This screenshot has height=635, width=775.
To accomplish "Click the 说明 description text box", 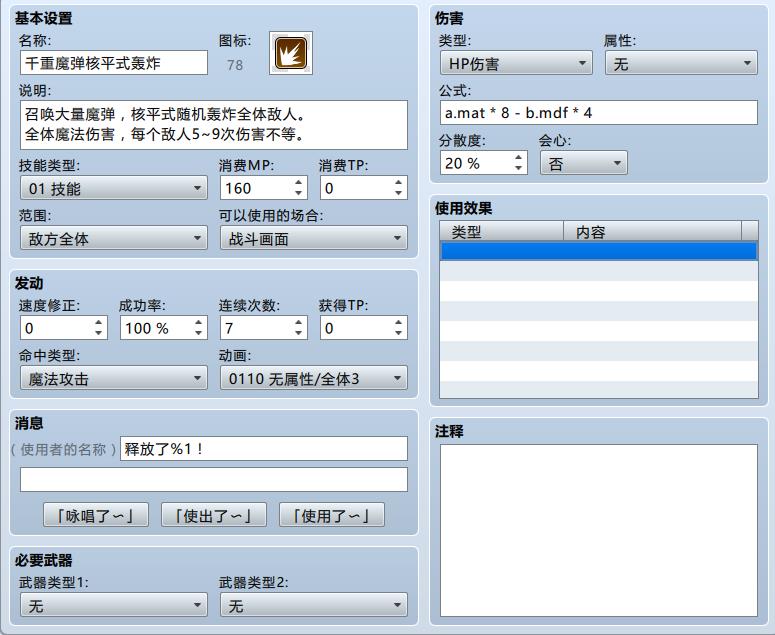I will click(214, 125).
